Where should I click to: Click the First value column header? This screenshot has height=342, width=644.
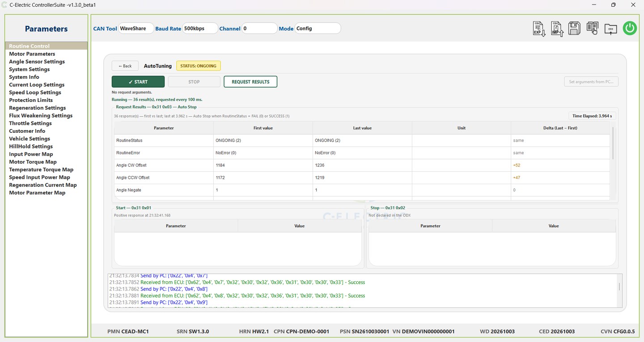click(263, 128)
